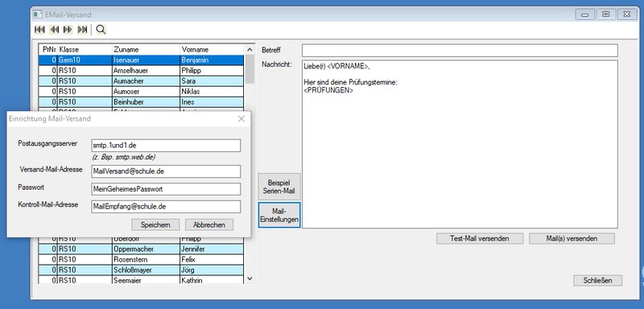Select the Beinhuber row

click(x=142, y=101)
